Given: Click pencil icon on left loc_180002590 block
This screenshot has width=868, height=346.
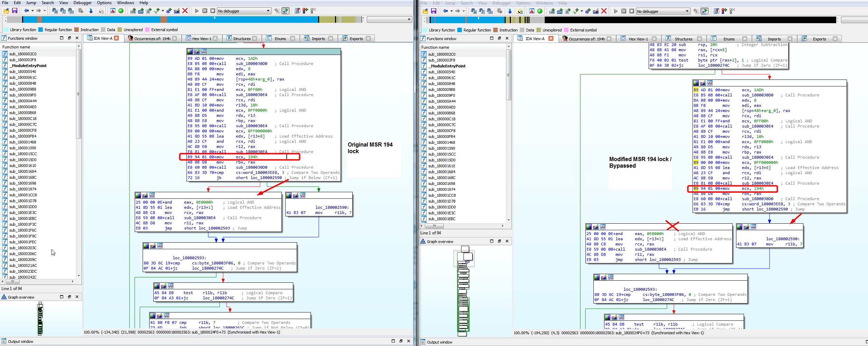Looking at the screenshot, I should tap(296, 196).
